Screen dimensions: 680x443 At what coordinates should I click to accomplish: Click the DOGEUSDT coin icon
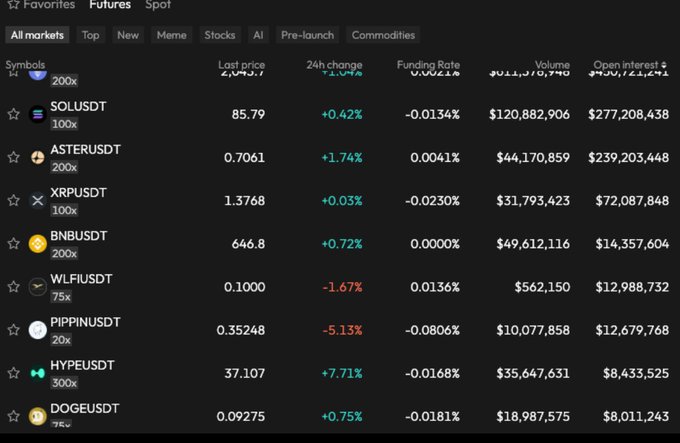pyautogui.click(x=38, y=416)
